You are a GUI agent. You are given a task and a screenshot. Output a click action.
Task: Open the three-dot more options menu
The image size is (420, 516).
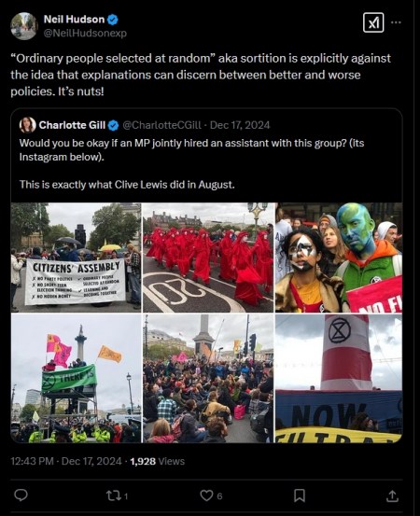pyautogui.click(x=396, y=22)
